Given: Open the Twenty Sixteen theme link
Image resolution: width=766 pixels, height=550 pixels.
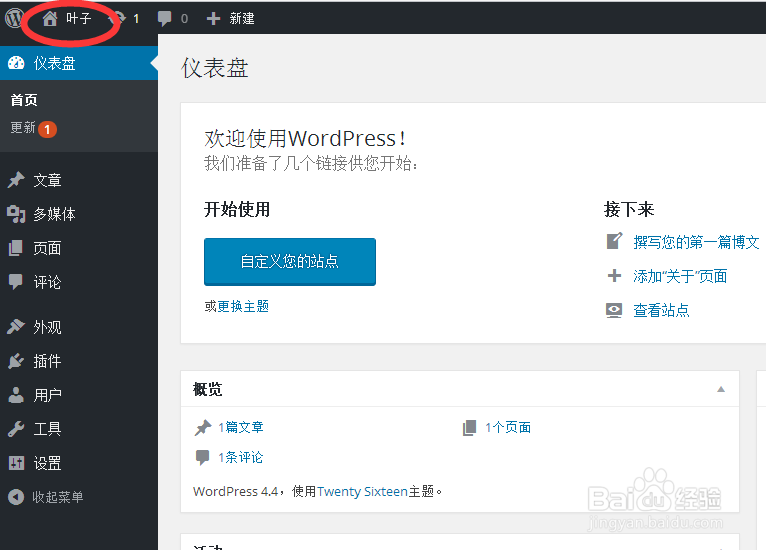Looking at the screenshot, I should pos(362,491).
